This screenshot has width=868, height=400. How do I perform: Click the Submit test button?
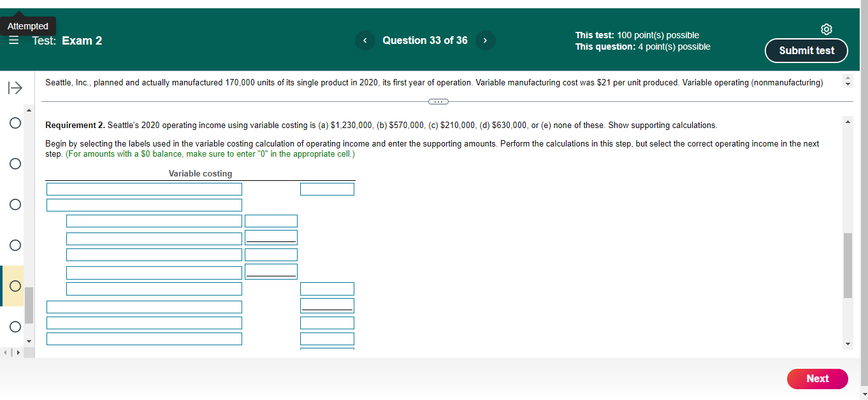806,51
